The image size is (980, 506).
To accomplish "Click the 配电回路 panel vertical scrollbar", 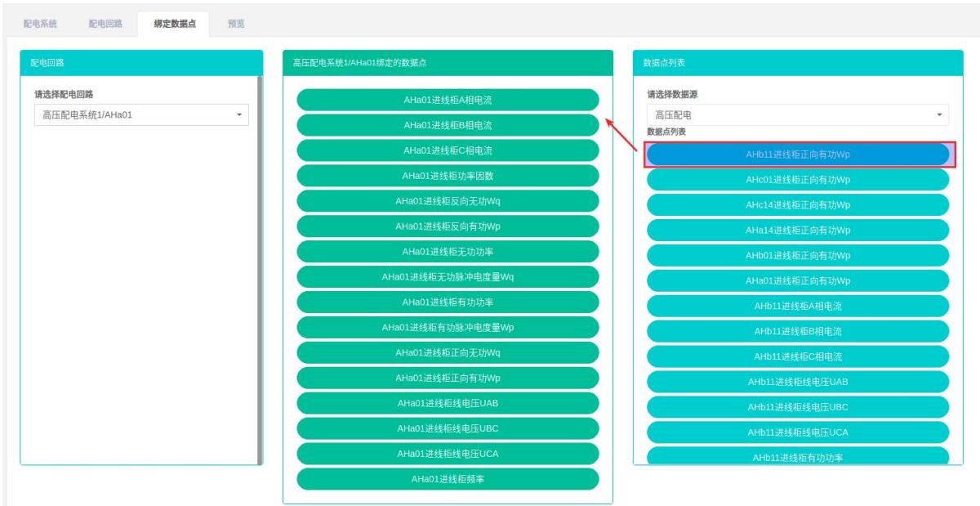I will point(260,270).
